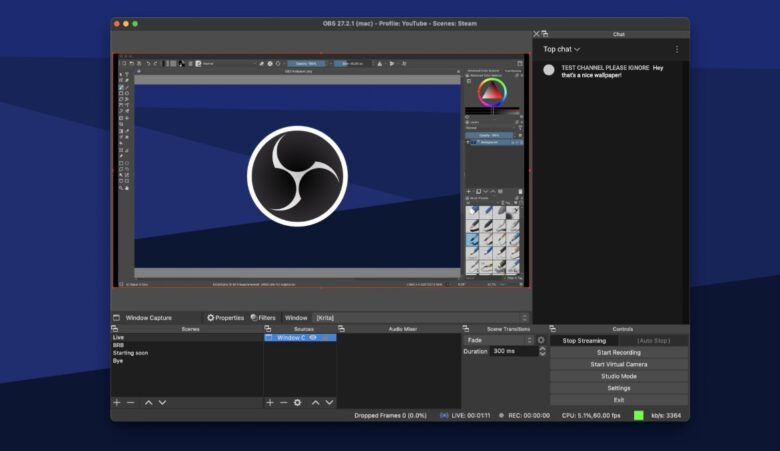Screen dimensions: 780x451
Task: Open source properties gear in Sources panel
Action: click(297, 402)
